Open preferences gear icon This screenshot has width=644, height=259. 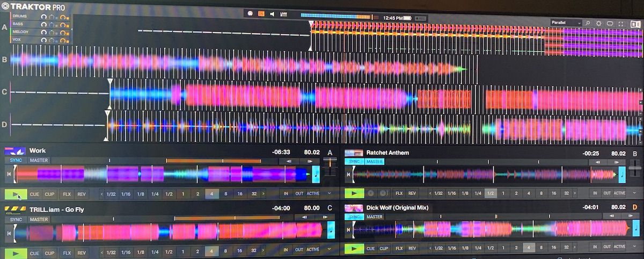(x=599, y=24)
